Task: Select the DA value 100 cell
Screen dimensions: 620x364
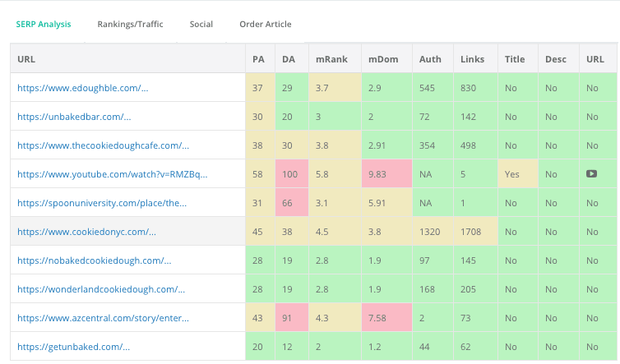Action: coord(292,174)
